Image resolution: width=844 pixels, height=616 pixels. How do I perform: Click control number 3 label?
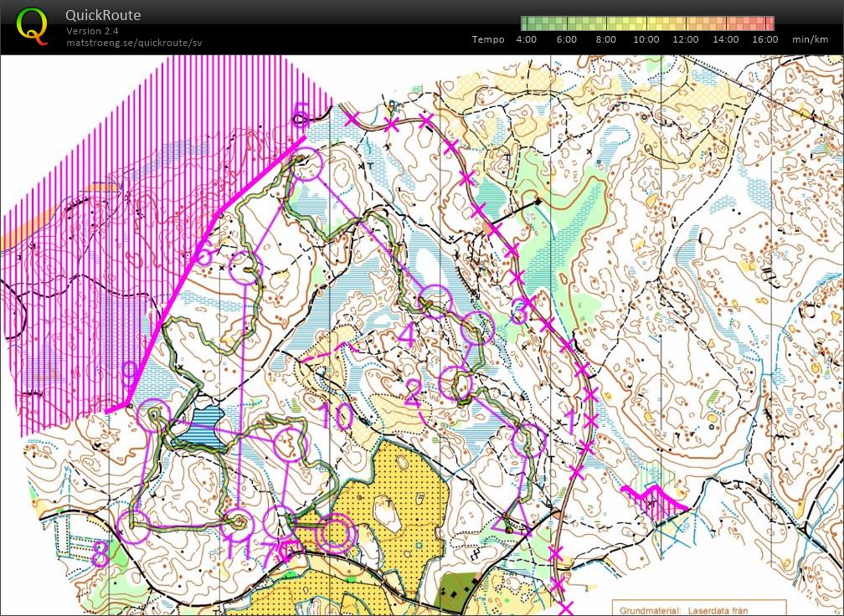(520, 311)
